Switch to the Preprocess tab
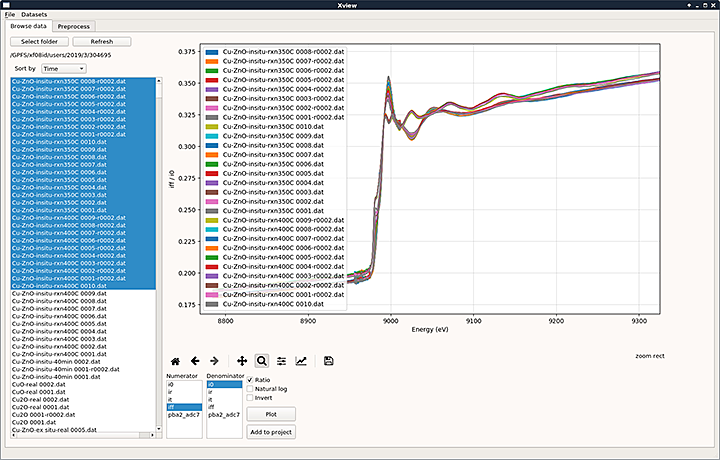This screenshot has height=460, width=720. point(75,27)
